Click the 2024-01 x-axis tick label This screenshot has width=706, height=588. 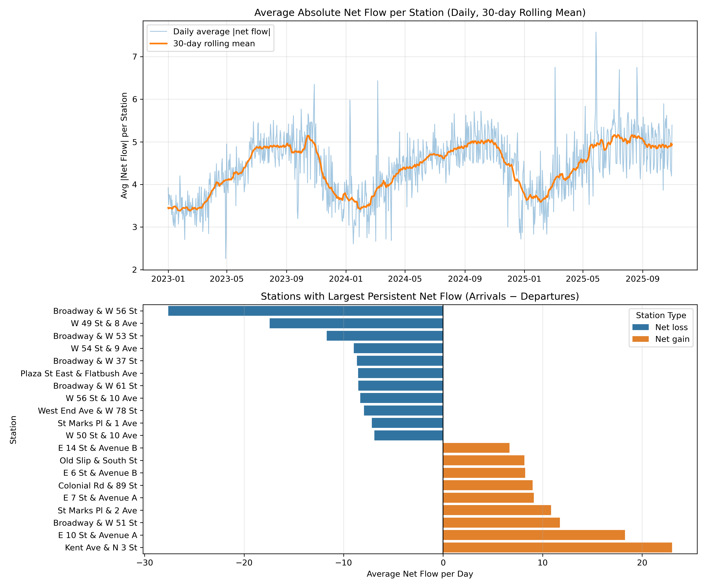point(346,279)
